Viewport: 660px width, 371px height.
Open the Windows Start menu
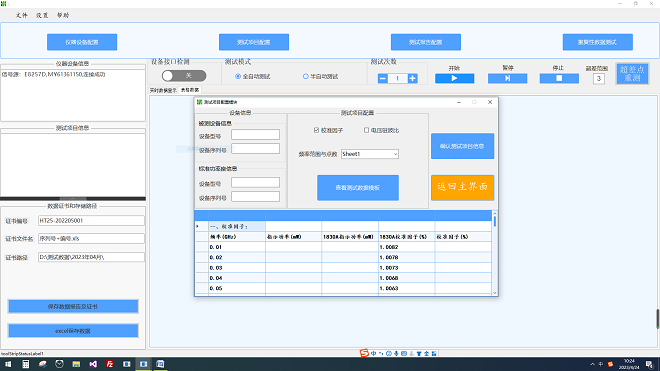tap(8, 364)
